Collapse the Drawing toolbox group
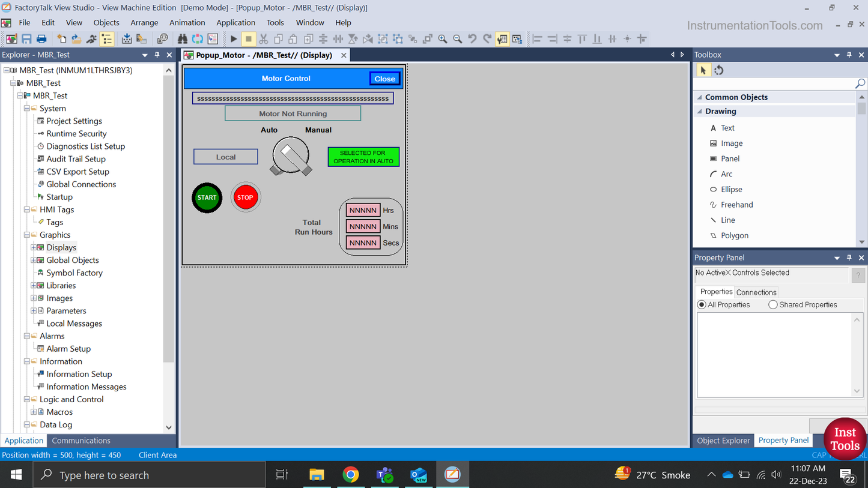Screen dimensions: 868x488 point(699,112)
